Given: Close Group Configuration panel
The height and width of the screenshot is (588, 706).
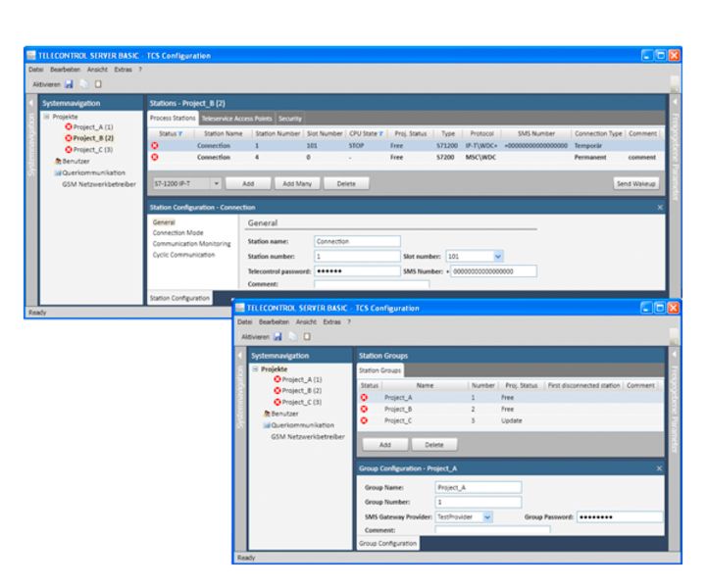Looking at the screenshot, I should point(659,468).
